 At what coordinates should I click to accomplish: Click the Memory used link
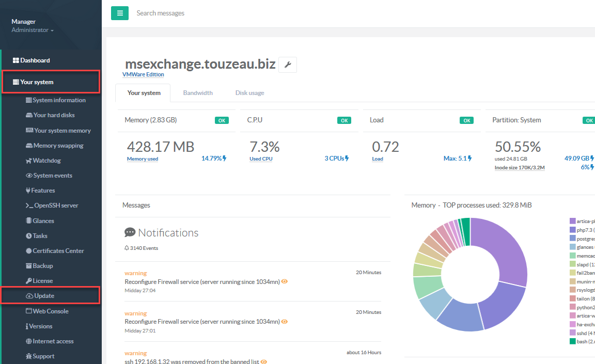[143, 159]
